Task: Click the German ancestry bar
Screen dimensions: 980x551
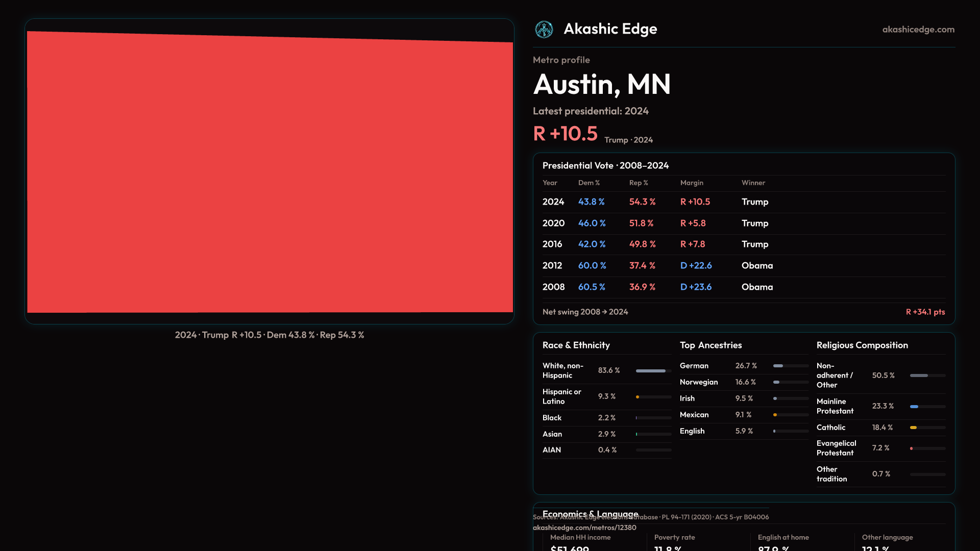Action: pyautogui.click(x=778, y=366)
